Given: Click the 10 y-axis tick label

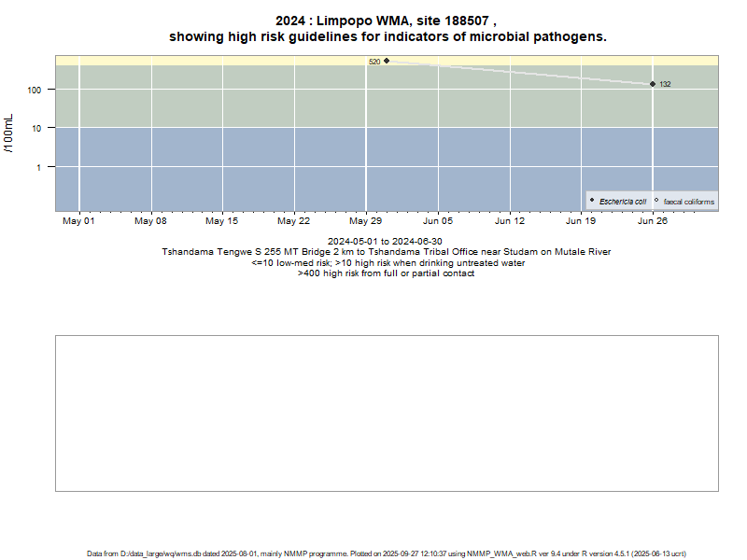Looking at the screenshot, I should [x=41, y=128].
